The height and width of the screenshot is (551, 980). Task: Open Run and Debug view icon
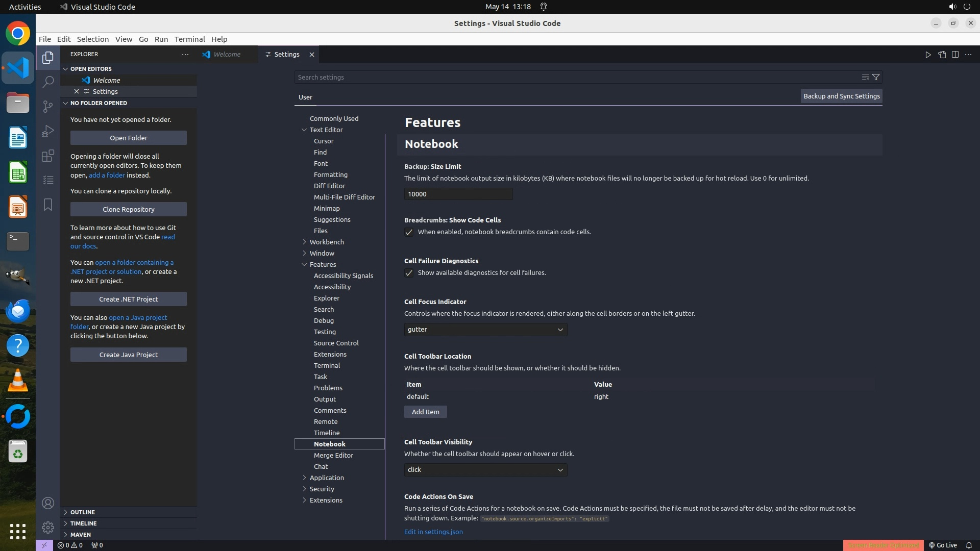[48, 131]
